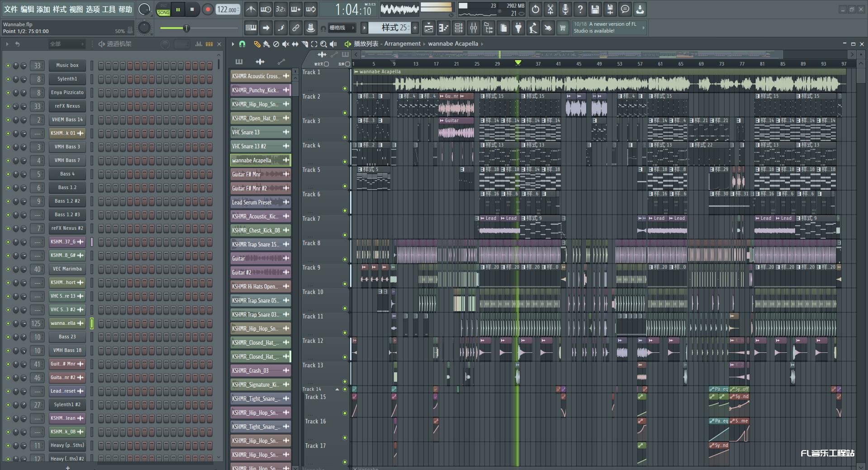
Task: Mute the Music box channel
Action: (8, 66)
